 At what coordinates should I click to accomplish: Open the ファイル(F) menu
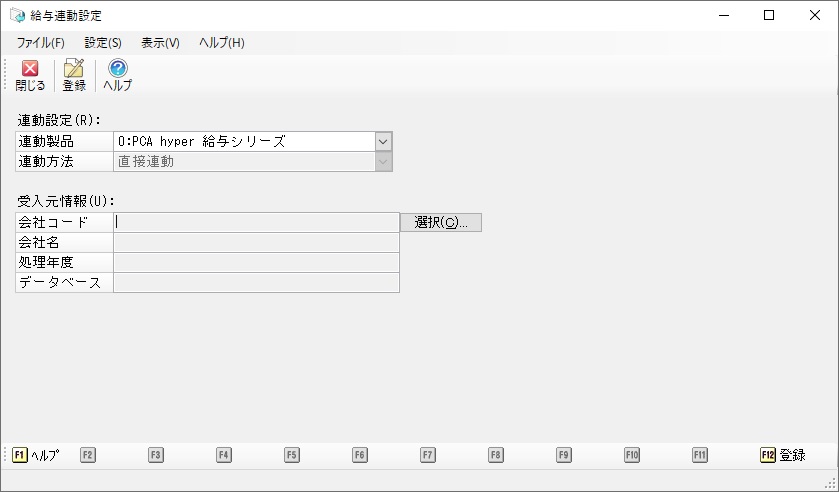pyautogui.click(x=41, y=43)
